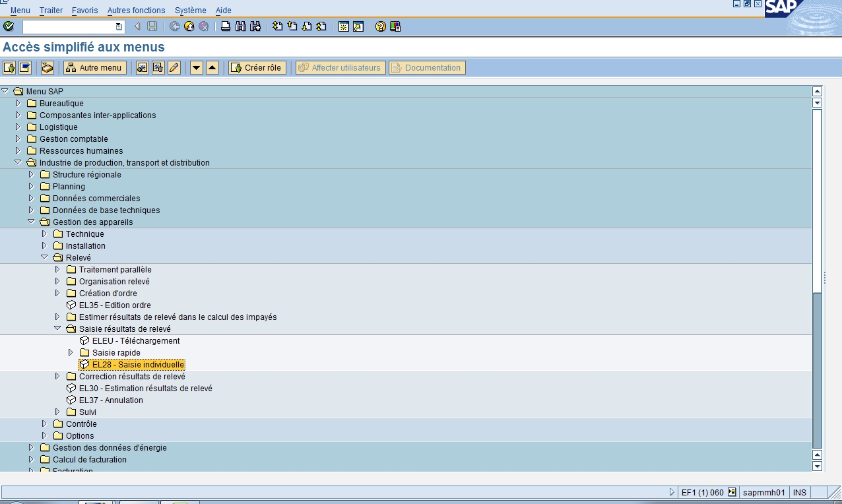The image size is (842, 504).
Task: Open the Aide menu
Action: (224, 11)
